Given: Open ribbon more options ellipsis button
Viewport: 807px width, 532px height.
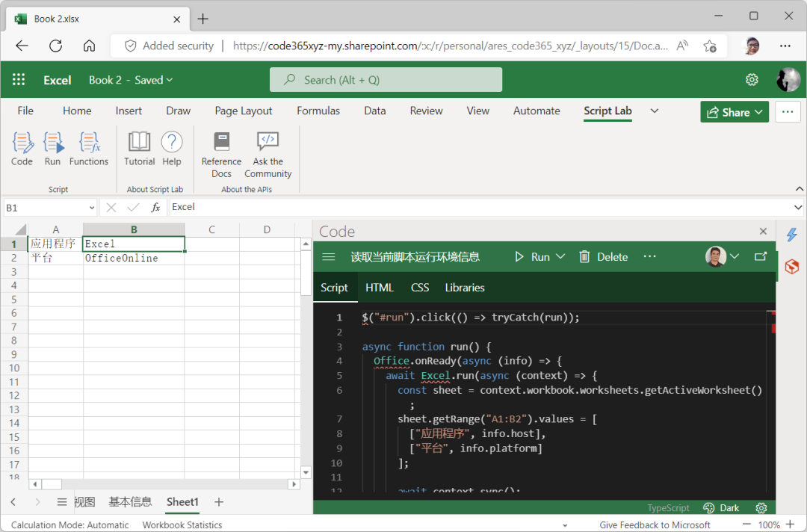Looking at the screenshot, I should [788, 111].
